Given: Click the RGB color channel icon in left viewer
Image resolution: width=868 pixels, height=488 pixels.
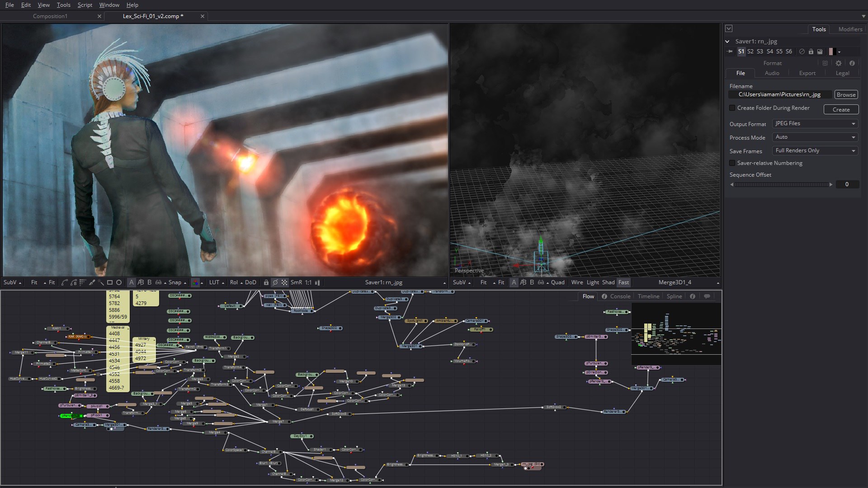Looking at the screenshot, I should (x=195, y=282).
